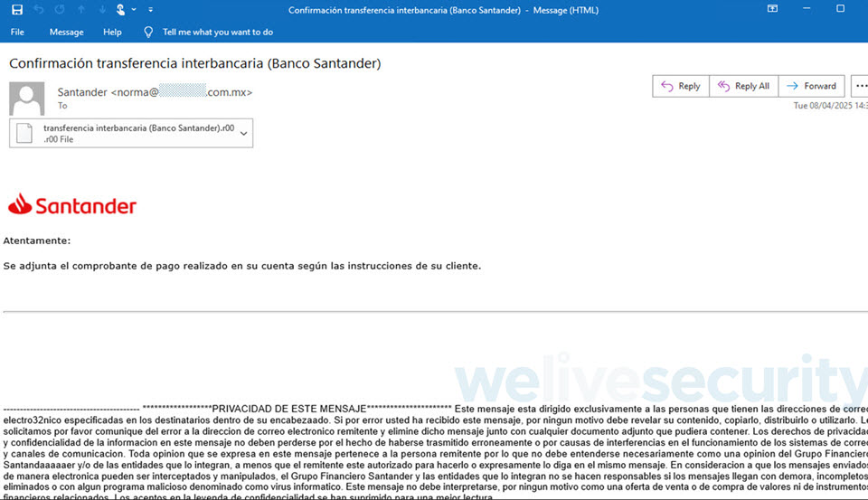Viewport: 868px width, 500px height.
Task: Click the sender name Santander norma@ address
Action: [155, 92]
